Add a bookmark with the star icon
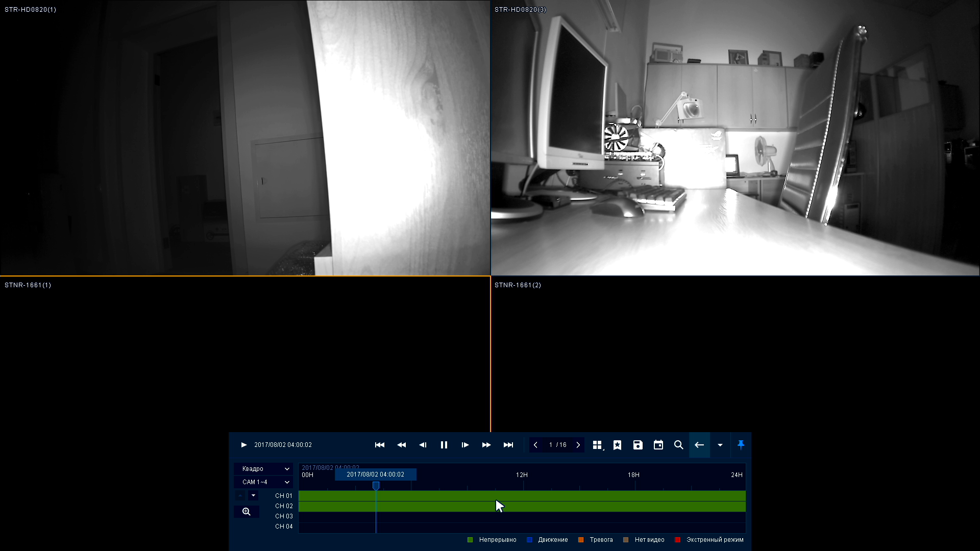980x551 pixels. click(617, 445)
